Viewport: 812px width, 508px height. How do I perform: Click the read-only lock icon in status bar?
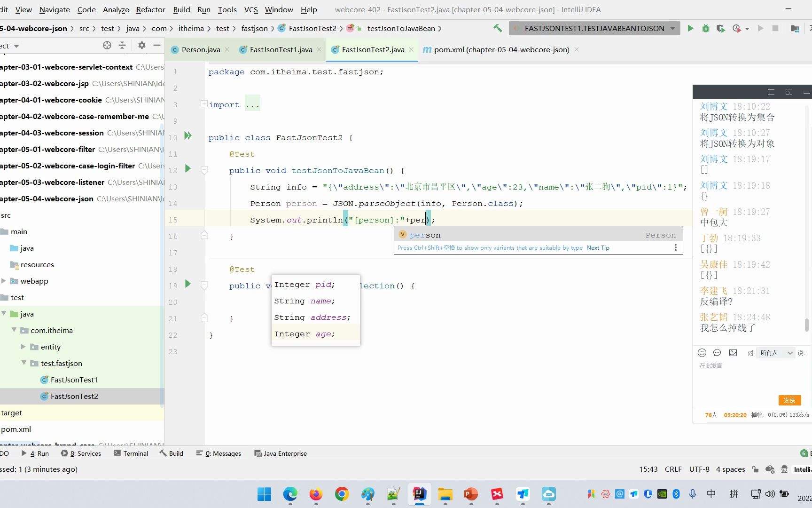pos(755,469)
